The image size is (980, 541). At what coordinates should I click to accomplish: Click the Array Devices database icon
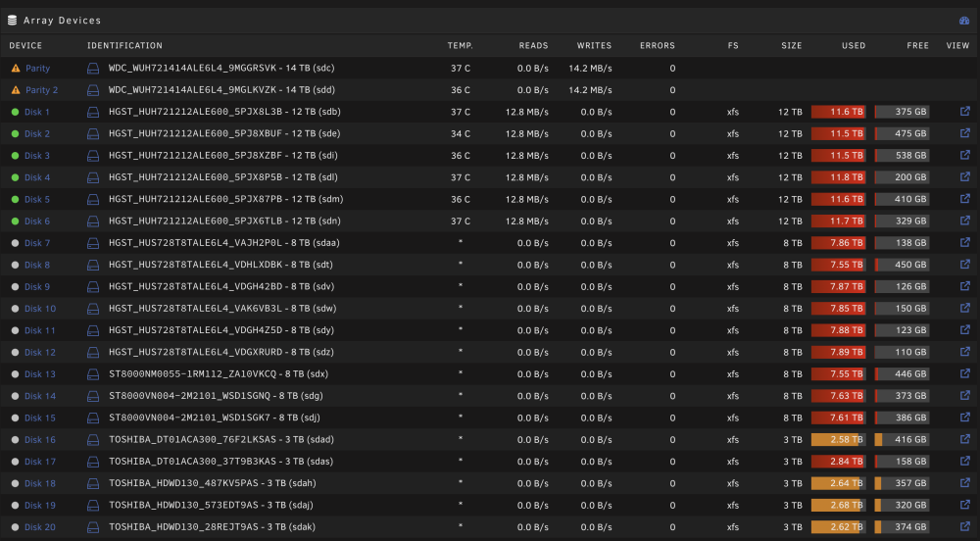(x=12, y=21)
